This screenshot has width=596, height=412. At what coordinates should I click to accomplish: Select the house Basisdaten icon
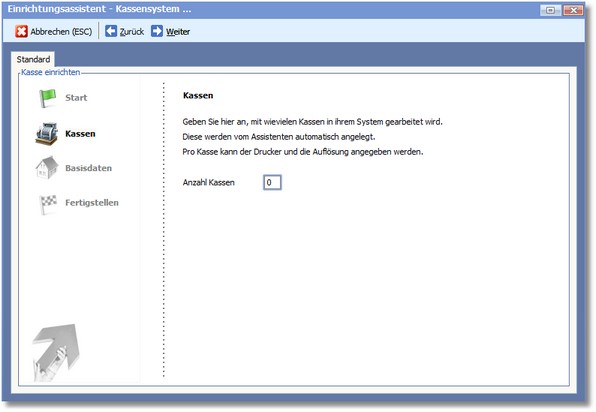click(47, 168)
